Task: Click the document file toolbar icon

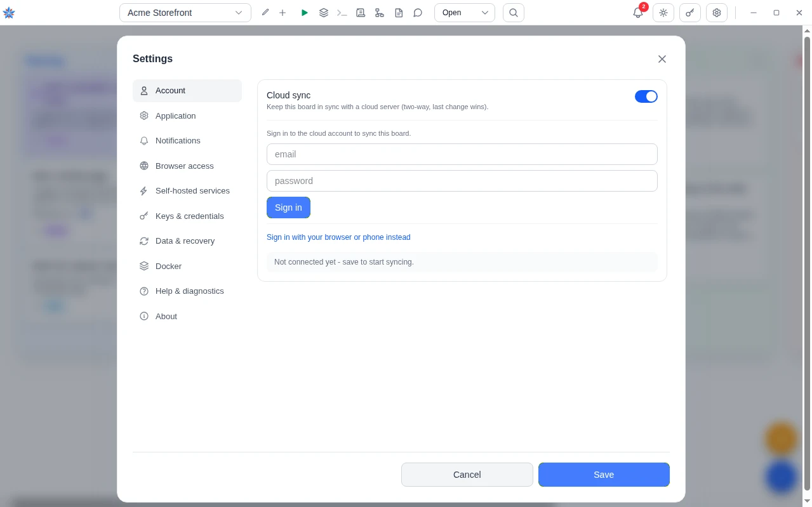Action: pyautogui.click(x=399, y=13)
